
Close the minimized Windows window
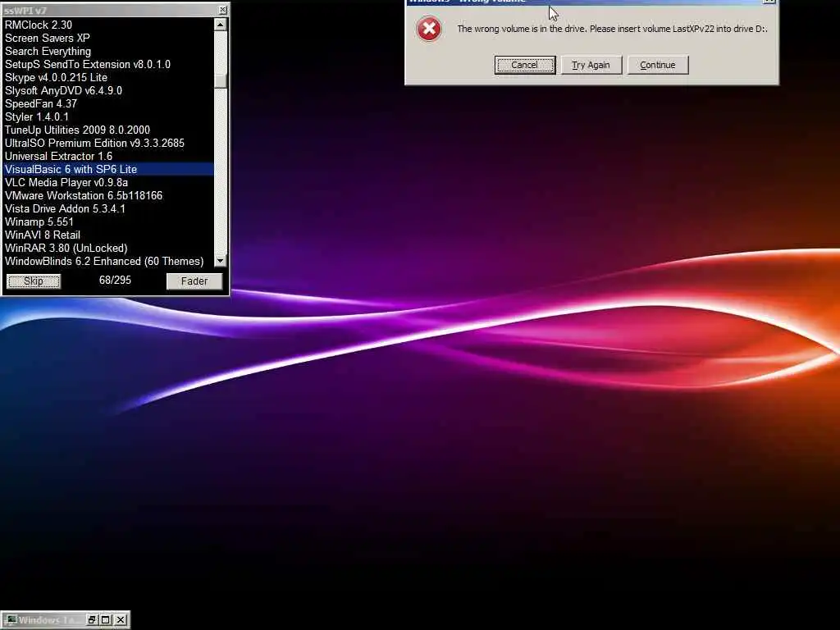[x=121, y=620]
